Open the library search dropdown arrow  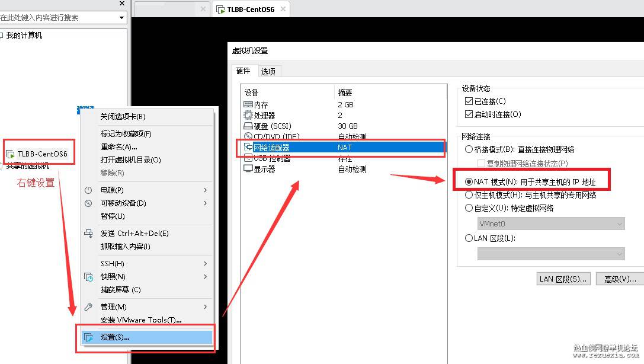(x=121, y=18)
